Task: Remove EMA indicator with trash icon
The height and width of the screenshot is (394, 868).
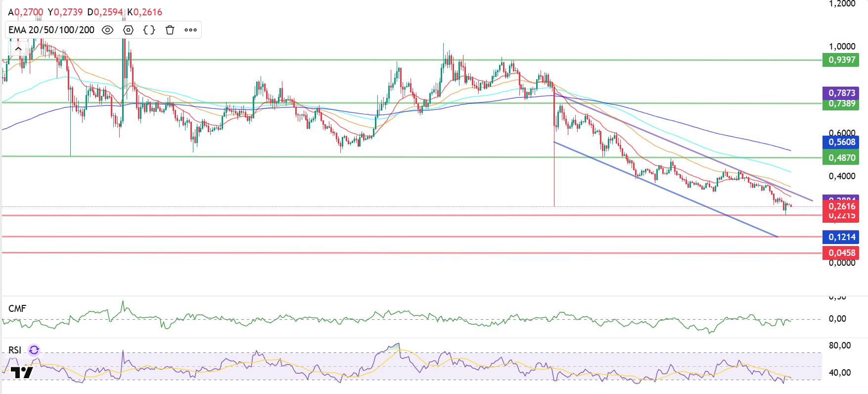Action: [170, 30]
